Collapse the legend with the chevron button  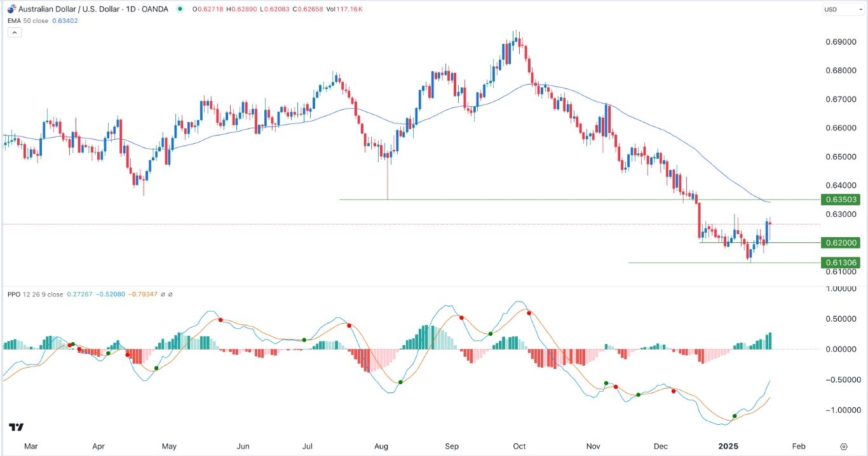click(14, 32)
